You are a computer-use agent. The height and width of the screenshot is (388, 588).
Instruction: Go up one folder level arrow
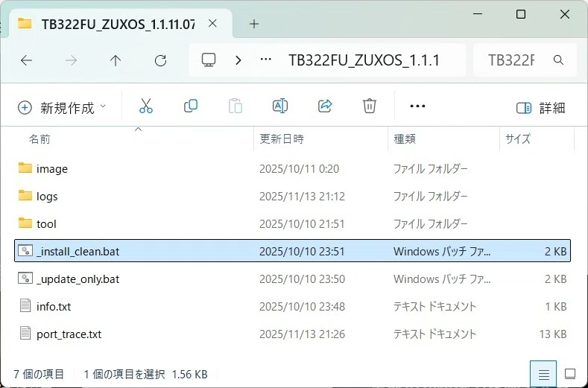(116, 60)
